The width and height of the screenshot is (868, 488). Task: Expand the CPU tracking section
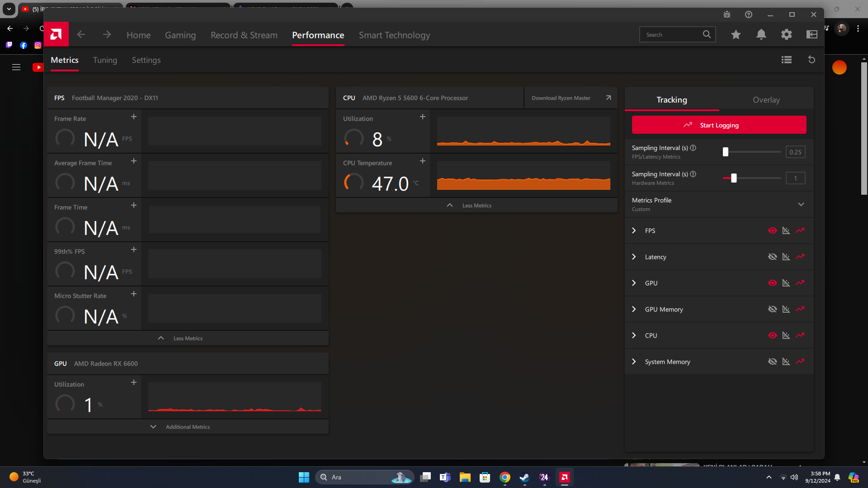(x=634, y=335)
